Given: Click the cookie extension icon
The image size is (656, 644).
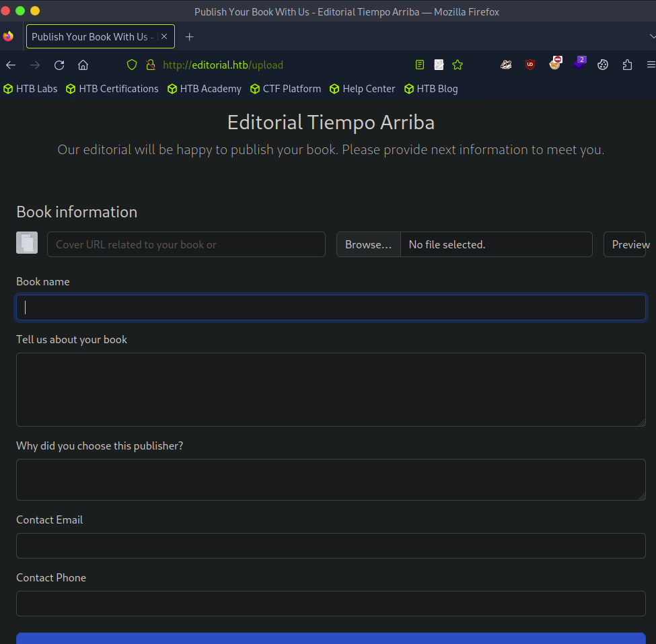Looking at the screenshot, I should [603, 65].
